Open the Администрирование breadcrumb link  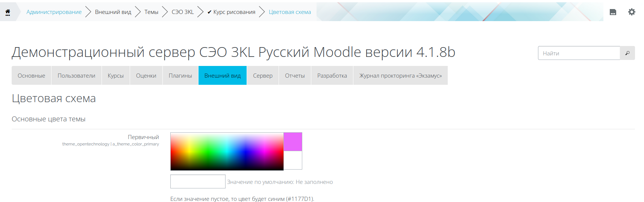click(x=54, y=12)
